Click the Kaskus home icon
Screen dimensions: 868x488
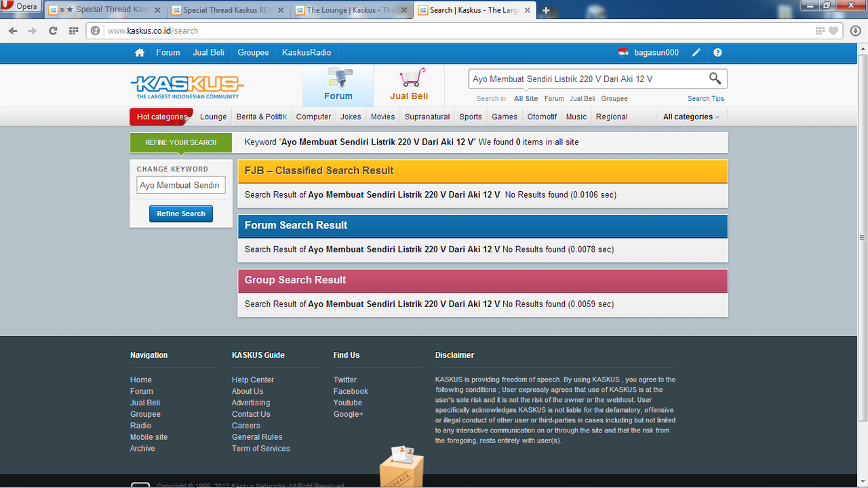coord(140,53)
